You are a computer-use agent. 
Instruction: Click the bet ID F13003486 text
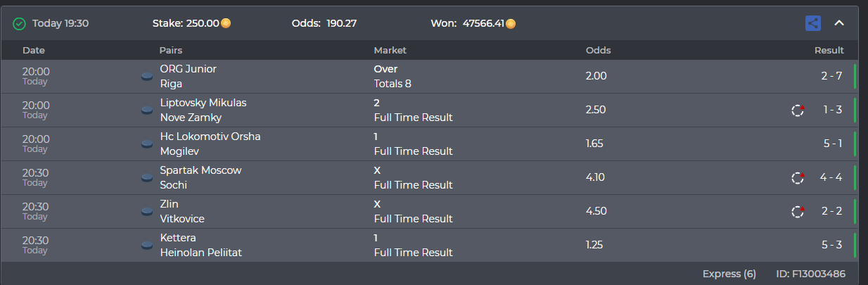coord(810,274)
